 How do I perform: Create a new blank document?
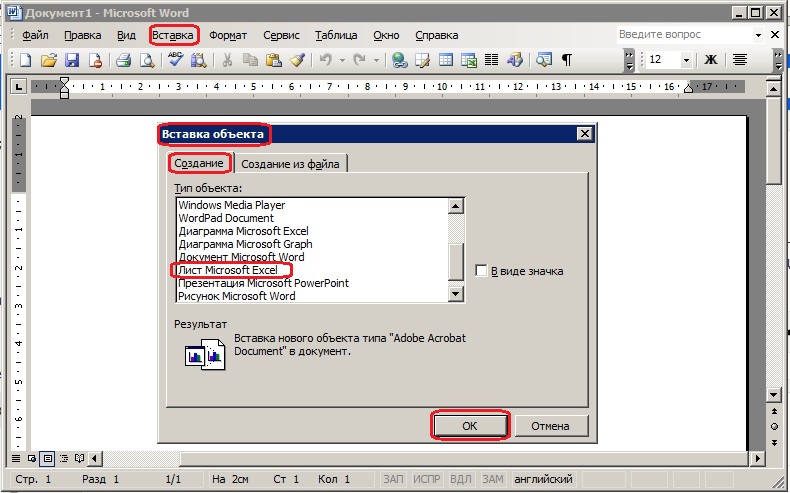pos(25,60)
